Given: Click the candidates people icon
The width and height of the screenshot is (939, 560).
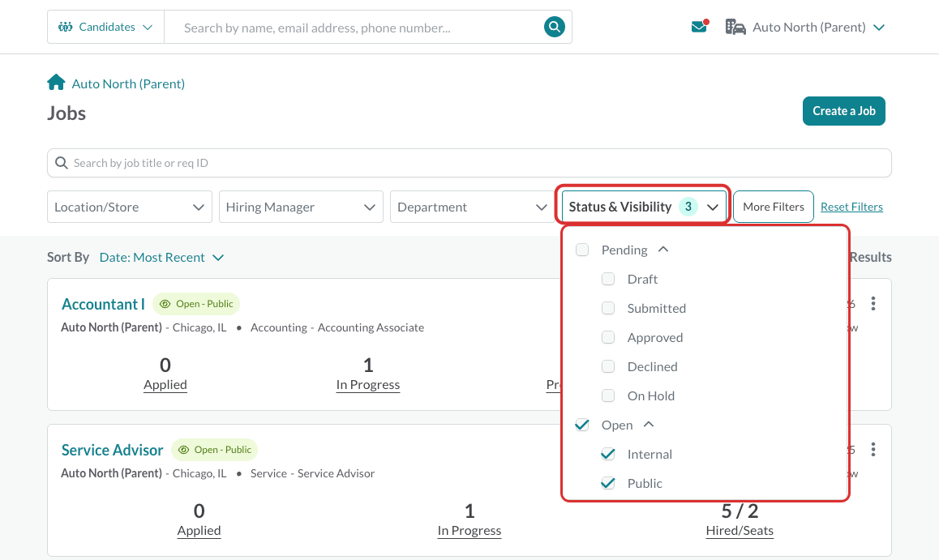Looking at the screenshot, I should 65,27.
